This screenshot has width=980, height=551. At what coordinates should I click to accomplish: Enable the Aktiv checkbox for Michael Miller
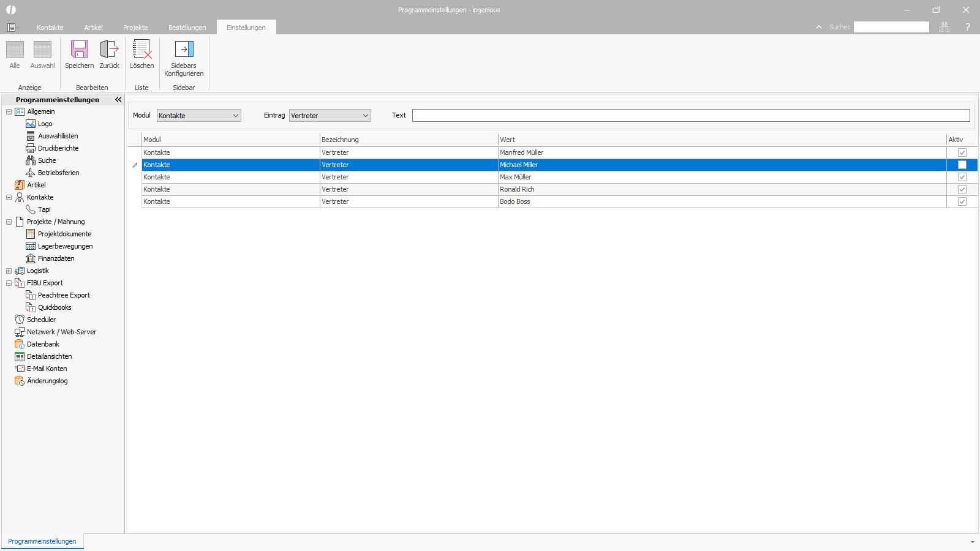point(962,165)
